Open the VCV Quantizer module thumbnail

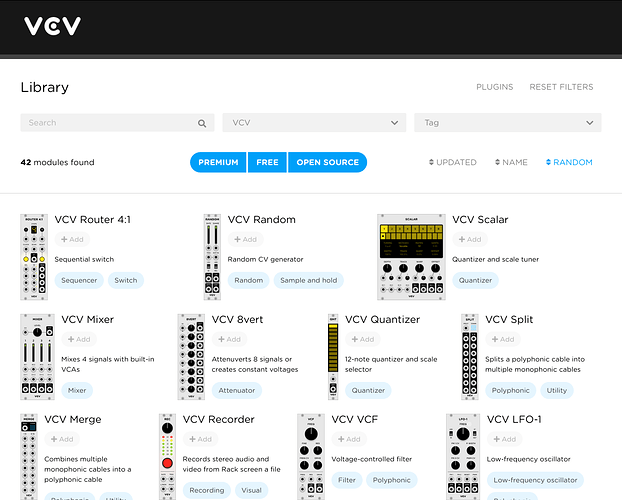(333, 357)
